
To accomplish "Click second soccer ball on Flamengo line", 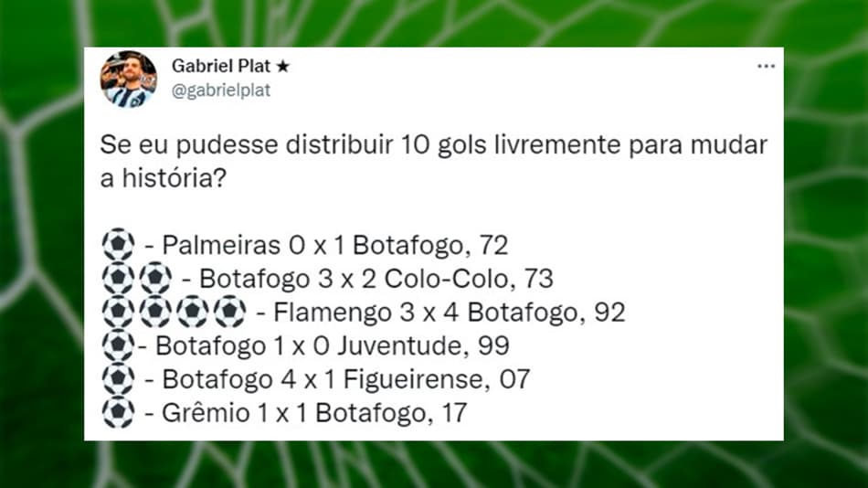I will pos(155,312).
